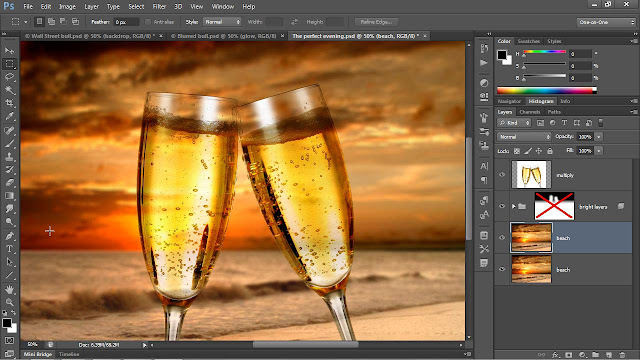The height and width of the screenshot is (360, 640).
Task: Expand the bright layers group
Action: (513, 207)
